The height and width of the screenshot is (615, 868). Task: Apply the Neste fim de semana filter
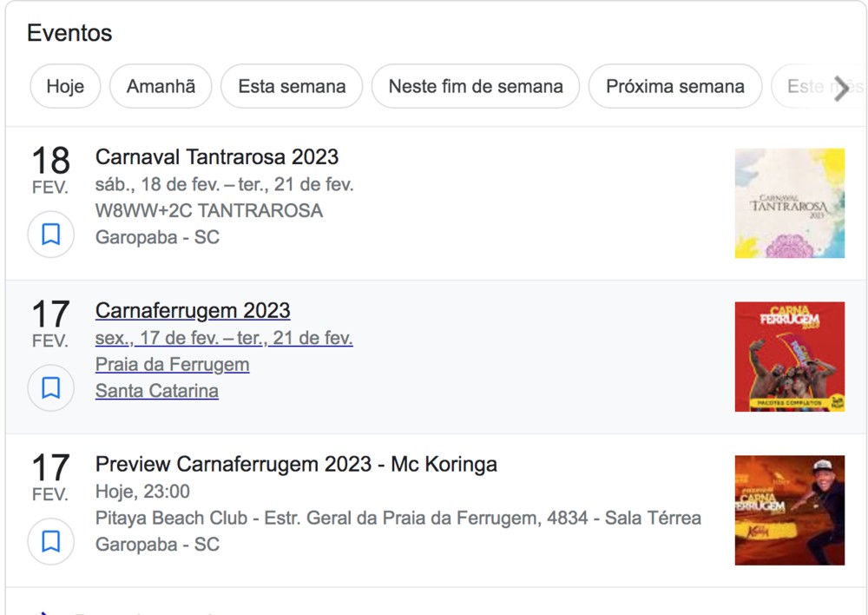pos(476,87)
